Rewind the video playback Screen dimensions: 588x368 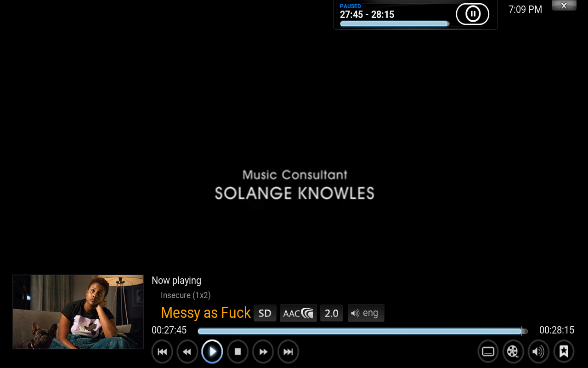pos(187,352)
